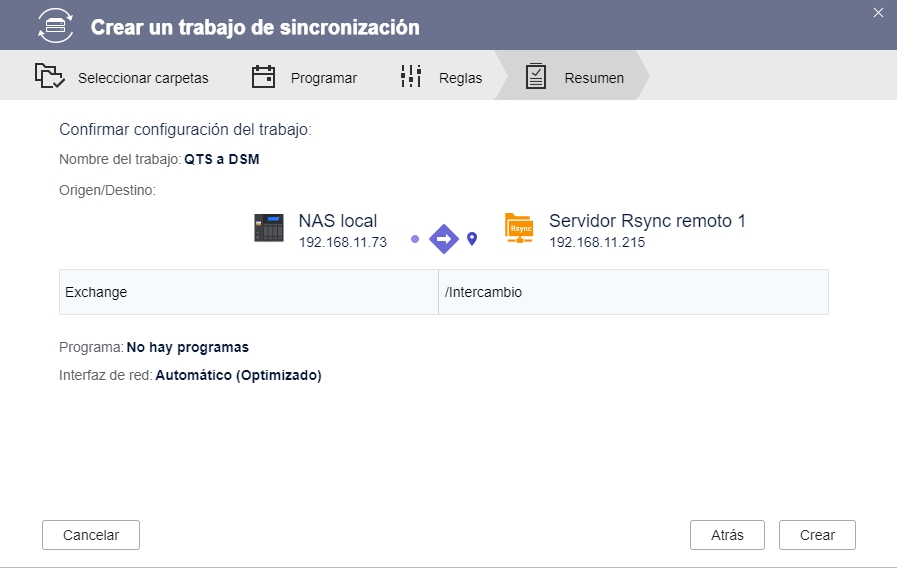This screenshot has height=568, width=897.
Task: Click the blue destination location pin icon
Action: point(472,239)
